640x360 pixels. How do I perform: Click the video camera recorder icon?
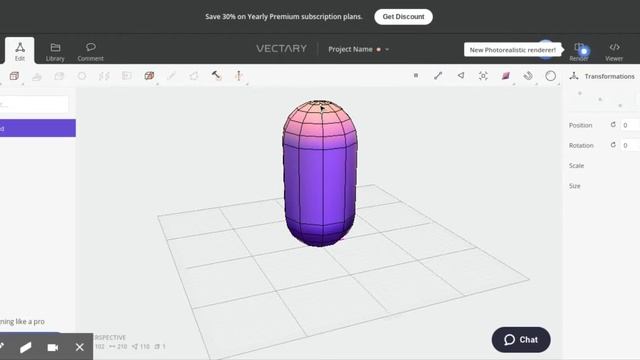pos(53,347)
